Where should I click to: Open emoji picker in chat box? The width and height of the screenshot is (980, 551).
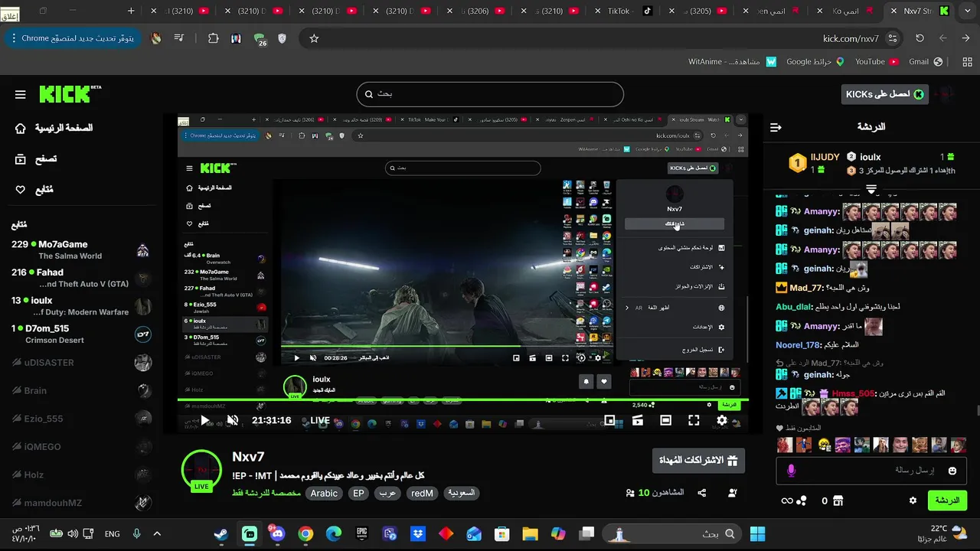pos(952,471)
